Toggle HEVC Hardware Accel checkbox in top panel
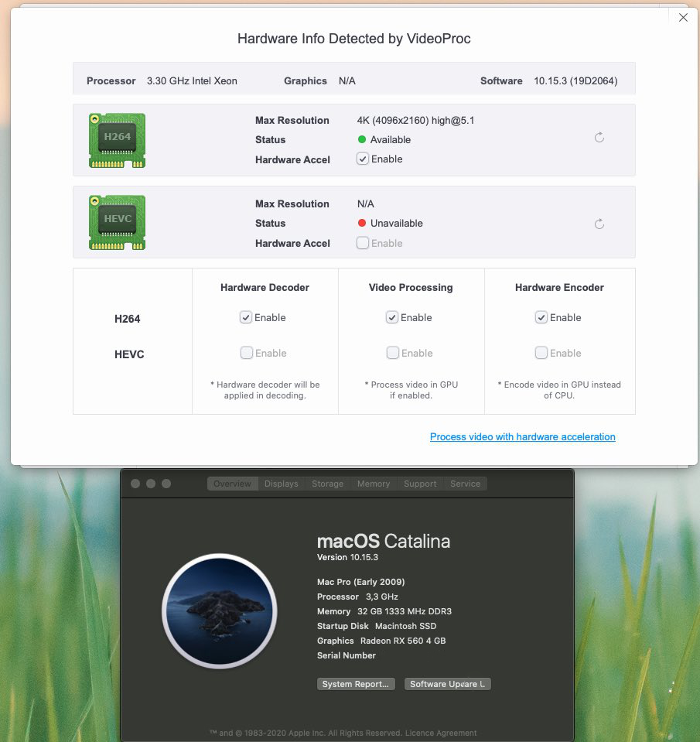 click(x=362, y=243)
